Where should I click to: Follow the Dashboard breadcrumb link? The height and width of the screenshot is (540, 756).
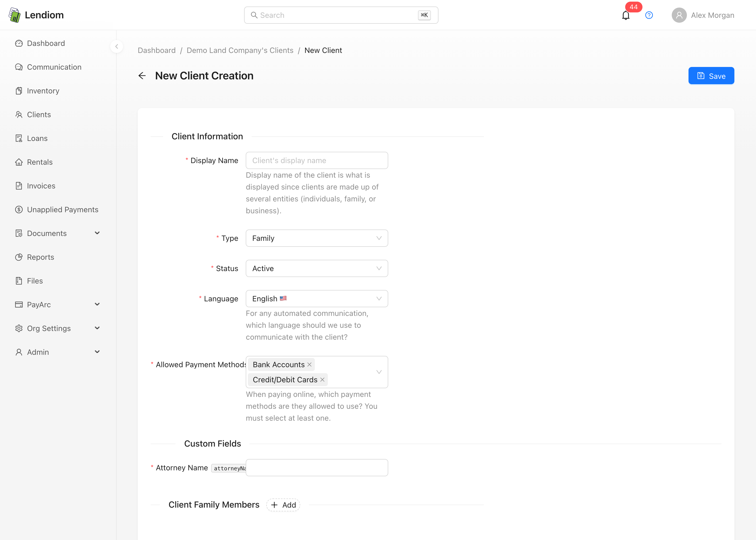coord(157,50)
